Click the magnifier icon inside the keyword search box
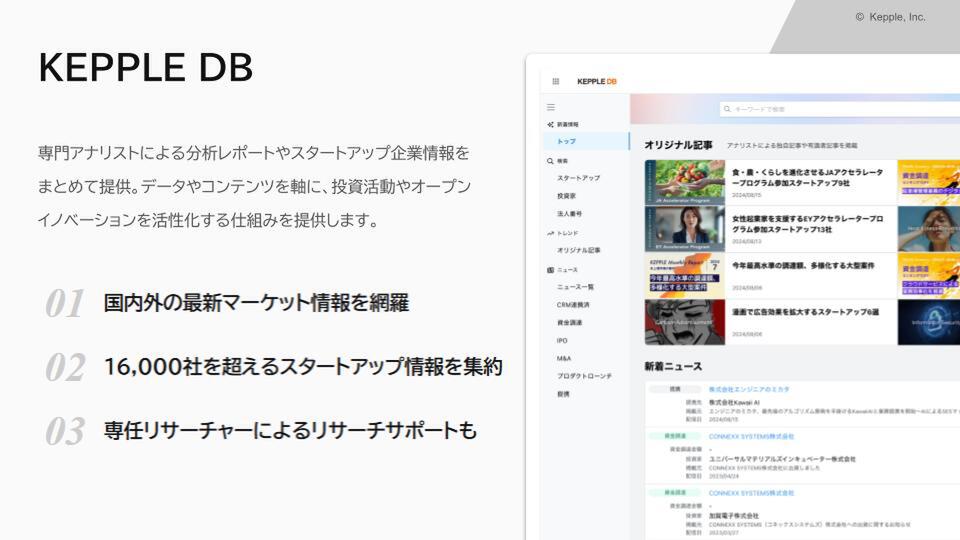This screenshot has width=960, height=540. click(x=727, y=109)
